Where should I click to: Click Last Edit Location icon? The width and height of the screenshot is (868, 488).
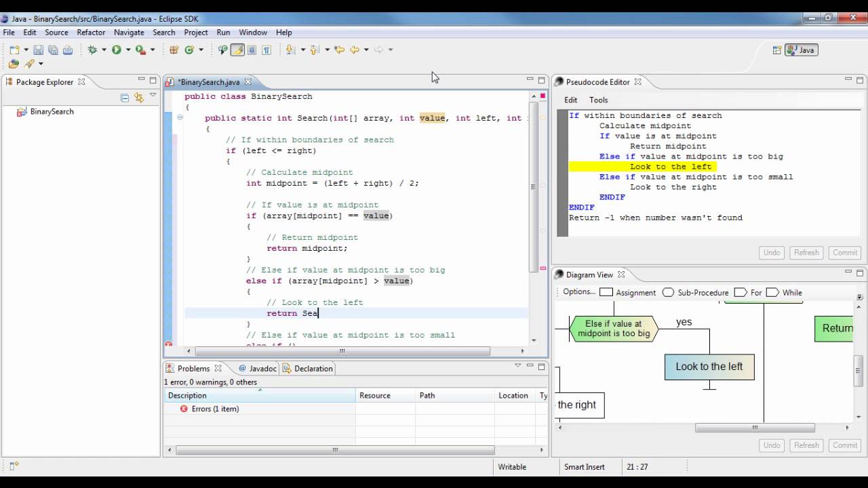click(339, 49)
